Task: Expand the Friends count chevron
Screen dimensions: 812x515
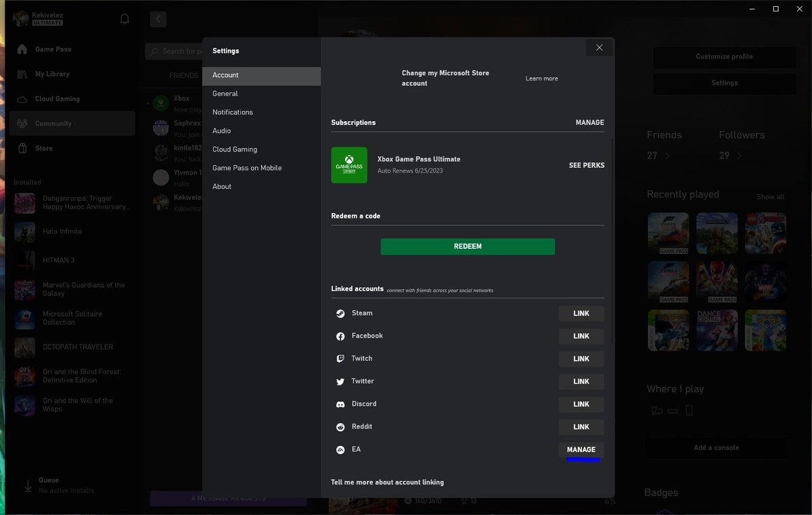Action: point(667,156)
